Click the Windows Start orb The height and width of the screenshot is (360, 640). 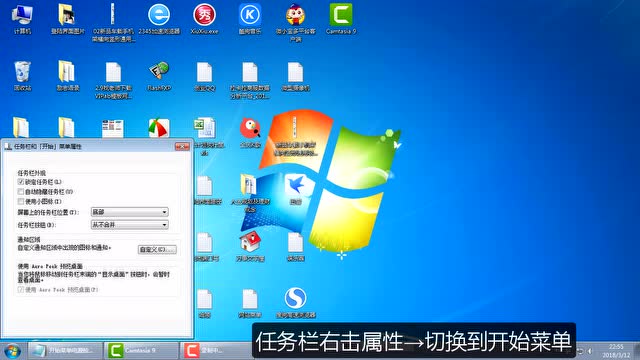pyautogui.click(x=12, y=351)
